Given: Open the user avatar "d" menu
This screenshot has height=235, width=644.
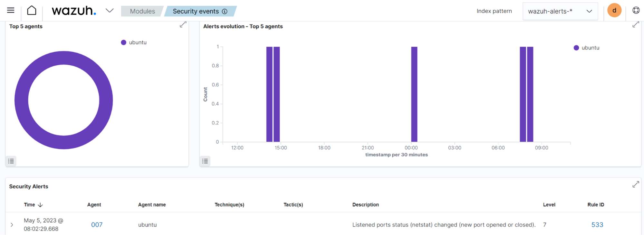Looking at the screenshot, I should coord(614,10).
